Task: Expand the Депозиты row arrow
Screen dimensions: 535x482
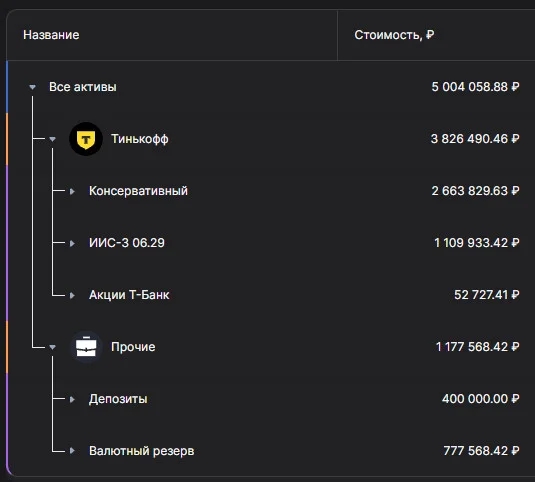Action: click(x=72, y=399)
